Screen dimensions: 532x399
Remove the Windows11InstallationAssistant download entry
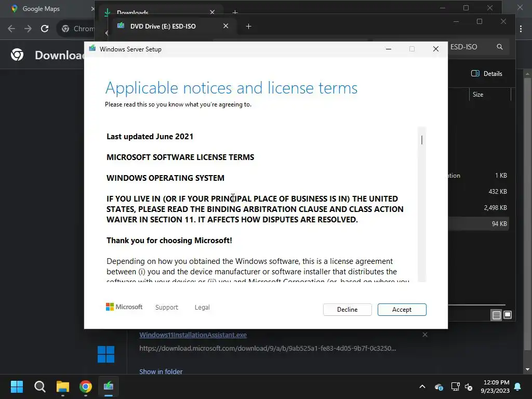point(425,335)
